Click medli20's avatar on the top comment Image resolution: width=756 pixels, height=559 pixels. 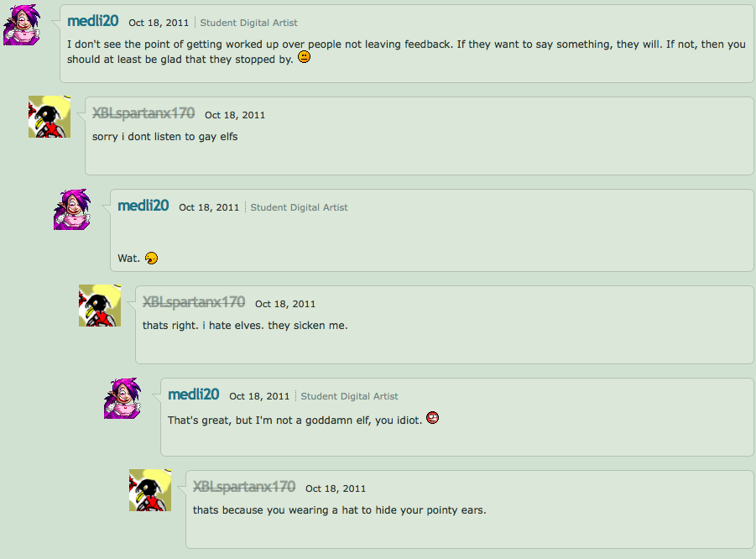22,24
